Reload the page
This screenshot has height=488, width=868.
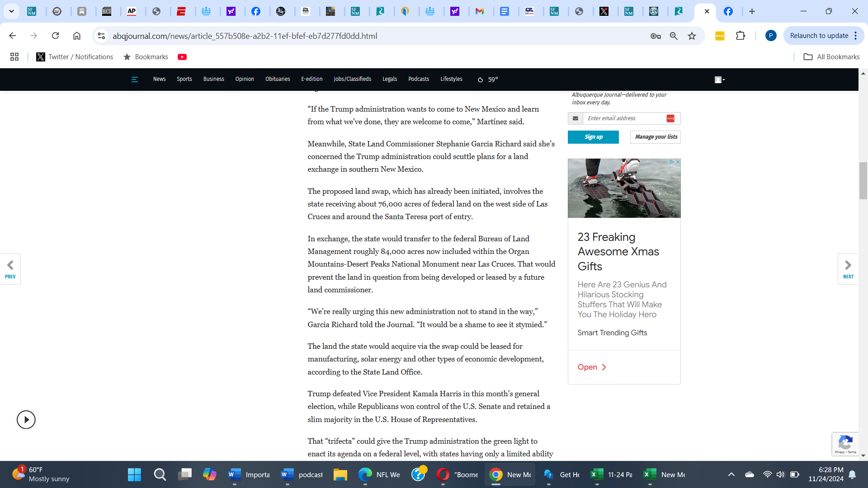(55, 36)
